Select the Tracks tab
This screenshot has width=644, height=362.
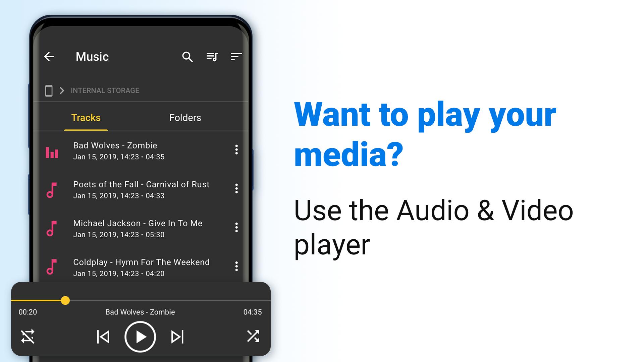[86, 118]
